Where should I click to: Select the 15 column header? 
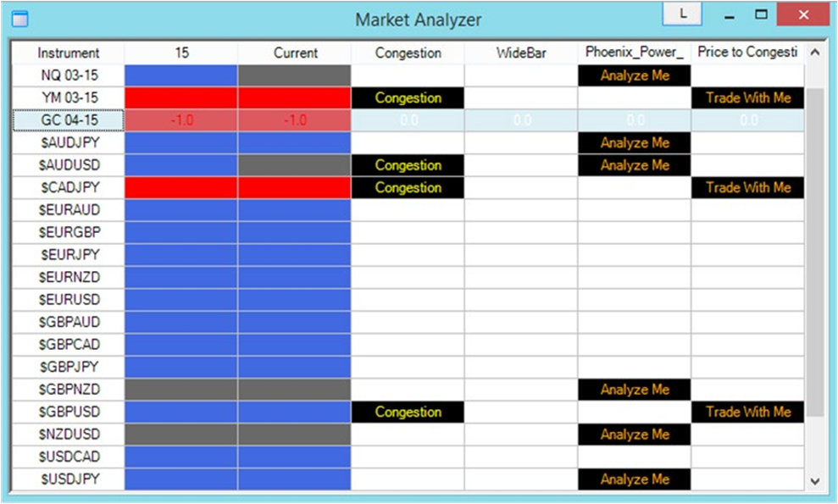tap(181, 53)
